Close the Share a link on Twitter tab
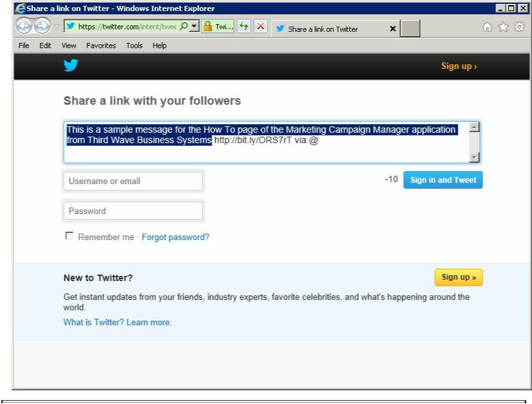The image size is (532, 404). 393,29
